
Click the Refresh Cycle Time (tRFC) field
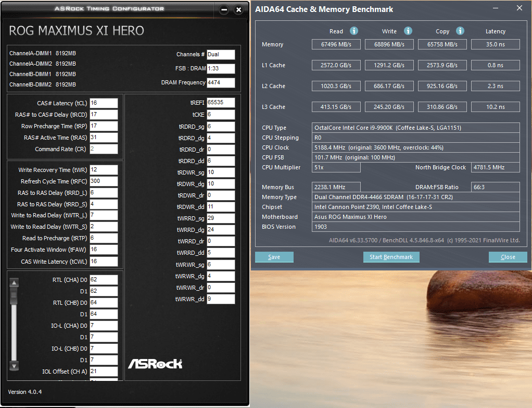pos(104,181)
